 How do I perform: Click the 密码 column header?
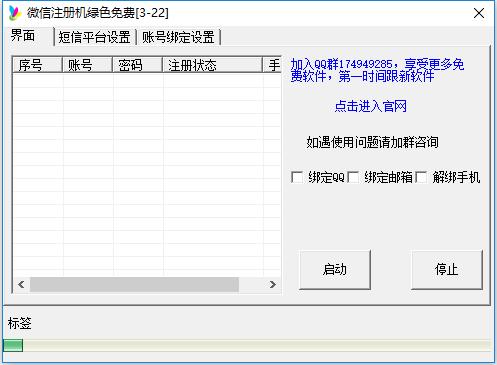[x=137, y=65]
